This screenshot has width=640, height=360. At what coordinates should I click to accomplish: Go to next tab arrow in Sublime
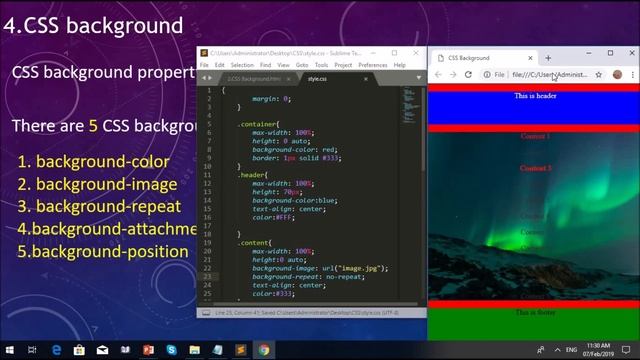pos(210,78)
